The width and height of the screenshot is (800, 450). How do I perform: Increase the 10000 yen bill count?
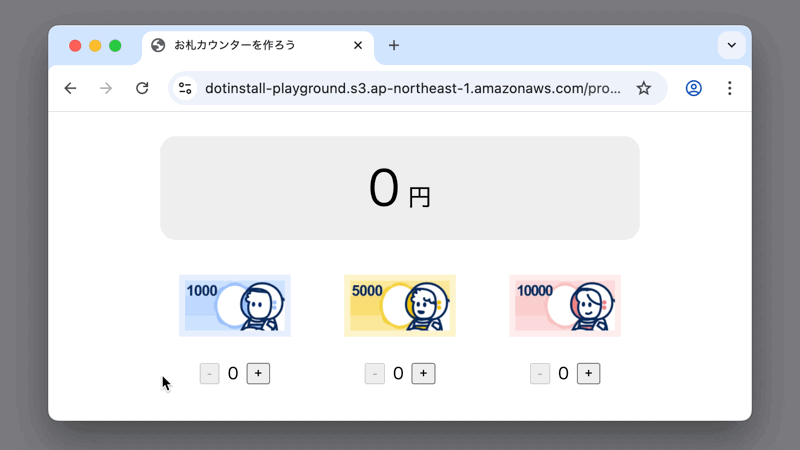[588, 373]
